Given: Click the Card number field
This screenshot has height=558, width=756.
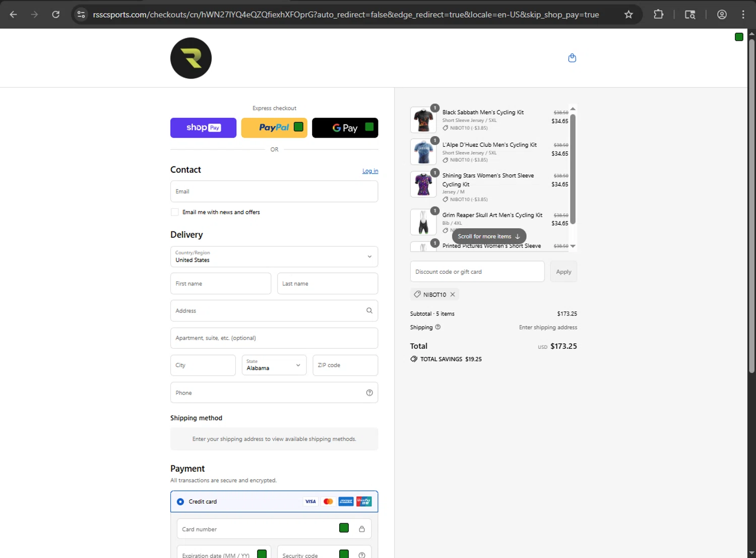Looking at the screenshot, I should [x=274, y=529].
